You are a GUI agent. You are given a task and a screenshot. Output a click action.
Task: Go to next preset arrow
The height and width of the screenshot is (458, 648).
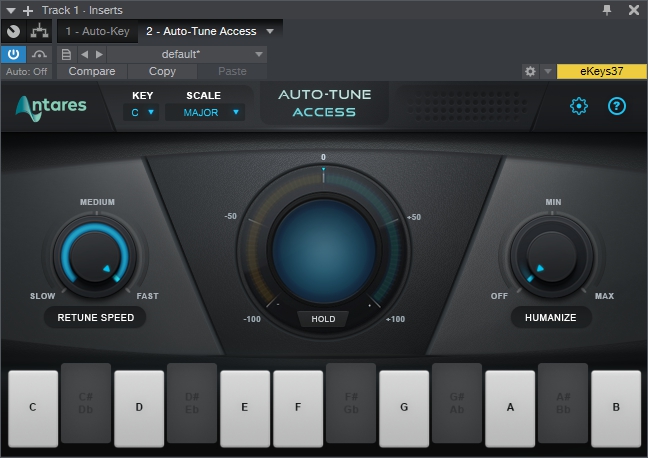(x=99, y=54)
